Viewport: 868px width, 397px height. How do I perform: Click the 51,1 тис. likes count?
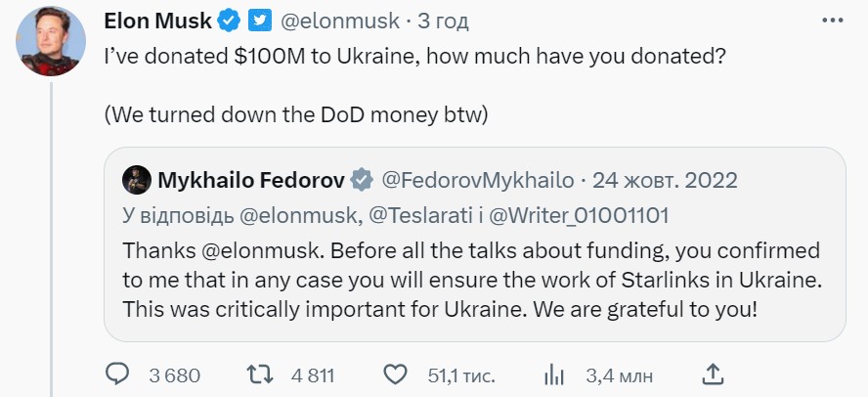461,375
